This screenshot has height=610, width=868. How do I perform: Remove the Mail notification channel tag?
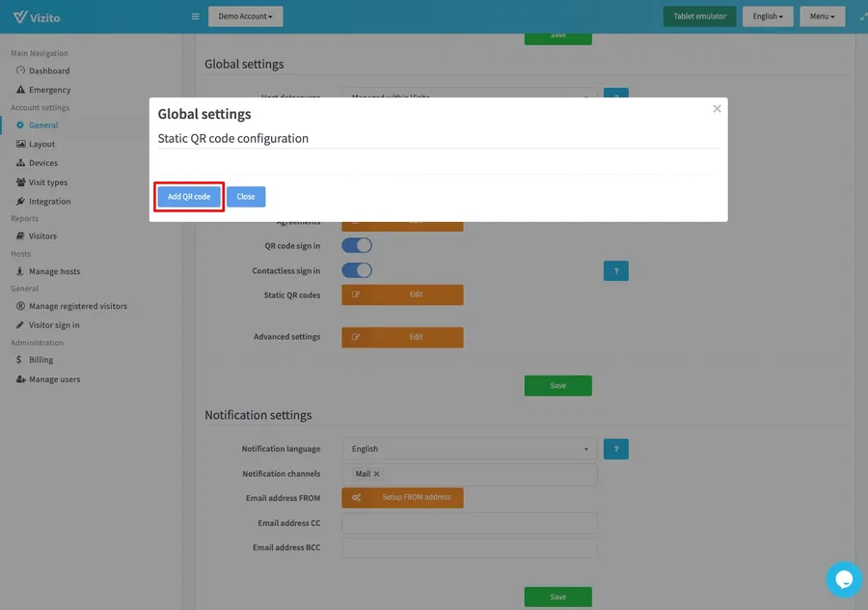(x=376, y=474)
